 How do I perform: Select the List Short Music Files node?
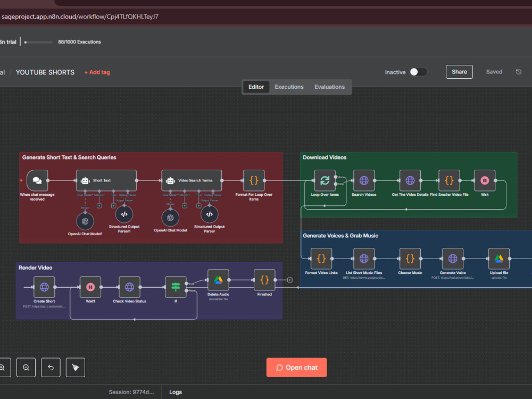[364, 259]
